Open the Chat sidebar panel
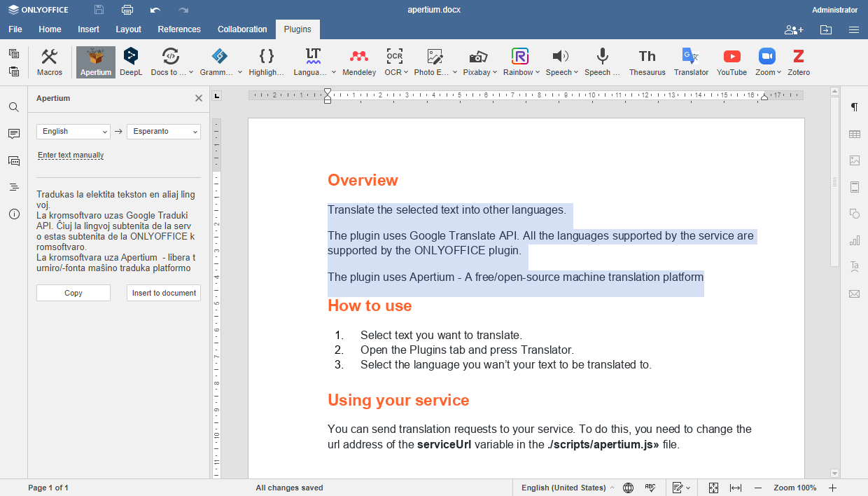The image size is (868, 496). 13,160
